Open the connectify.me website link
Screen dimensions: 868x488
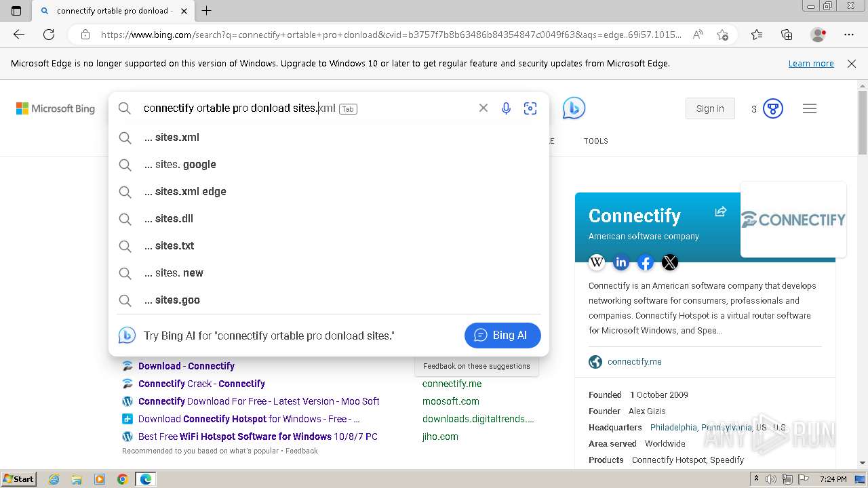(x=634, y=362)
